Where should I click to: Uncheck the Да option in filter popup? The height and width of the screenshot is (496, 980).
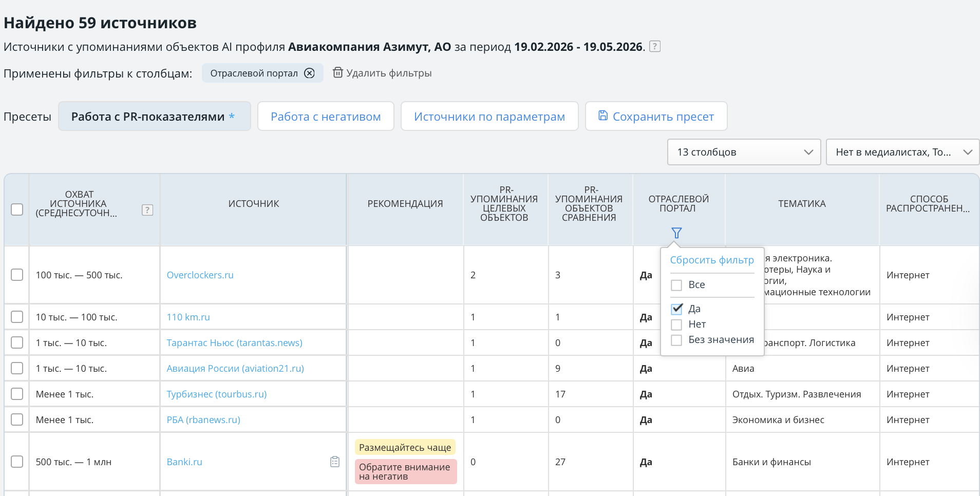pos(676,309)
